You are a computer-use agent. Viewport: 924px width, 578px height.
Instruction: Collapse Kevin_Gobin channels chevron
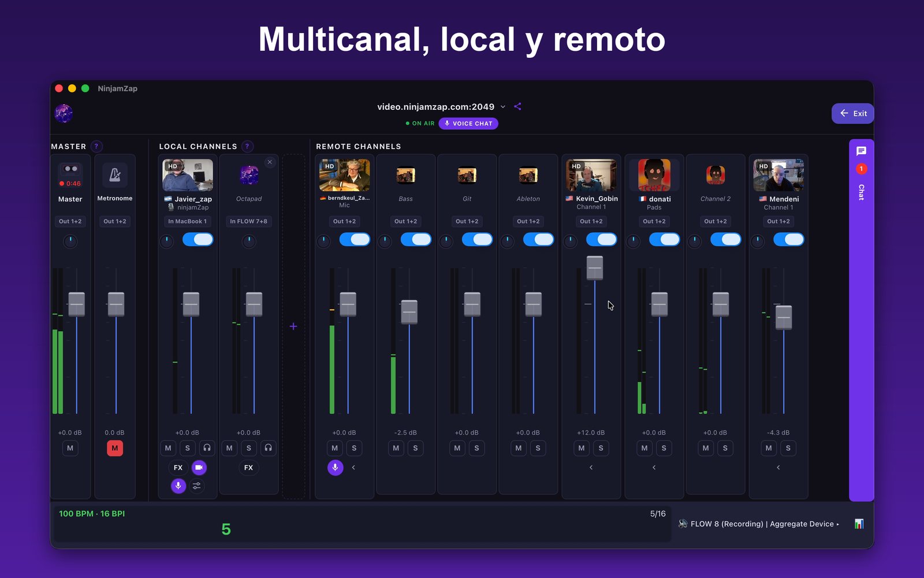click(591, 468)
